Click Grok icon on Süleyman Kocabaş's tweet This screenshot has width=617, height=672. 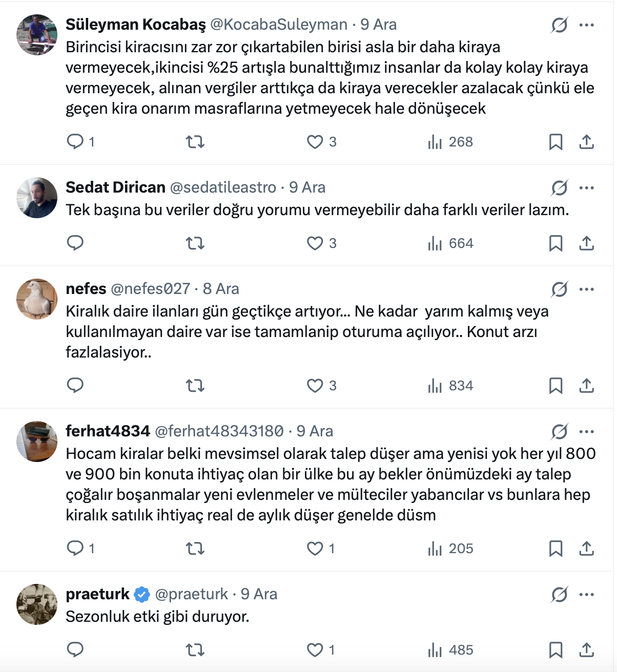coord(559,25)
